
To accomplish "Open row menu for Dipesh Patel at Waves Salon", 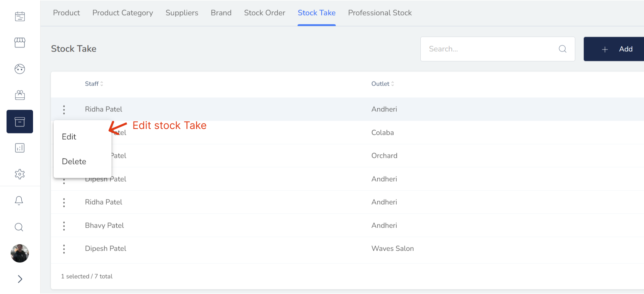I will click(64, 249).
